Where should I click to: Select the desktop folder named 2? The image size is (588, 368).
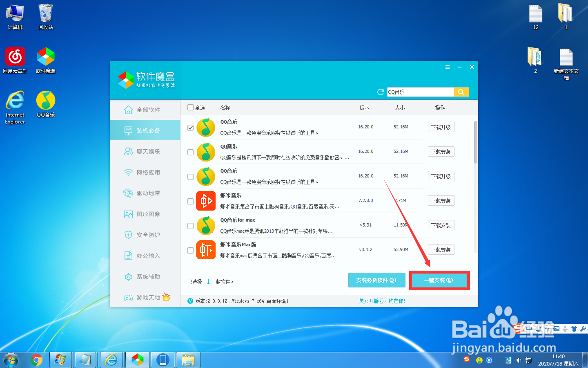click(535, 60)
